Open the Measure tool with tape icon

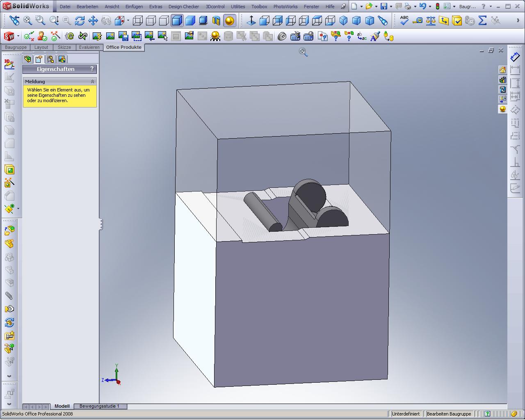pyautogui.click(x=418, y=21)
